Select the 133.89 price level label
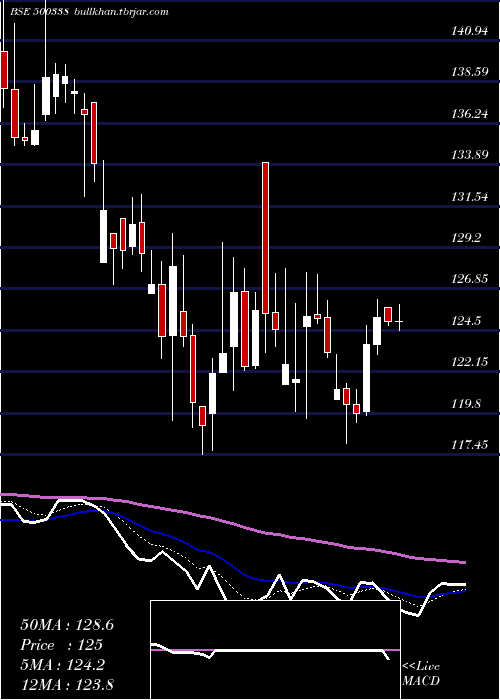Screen dimensions: 500x700 pos(469,155)
